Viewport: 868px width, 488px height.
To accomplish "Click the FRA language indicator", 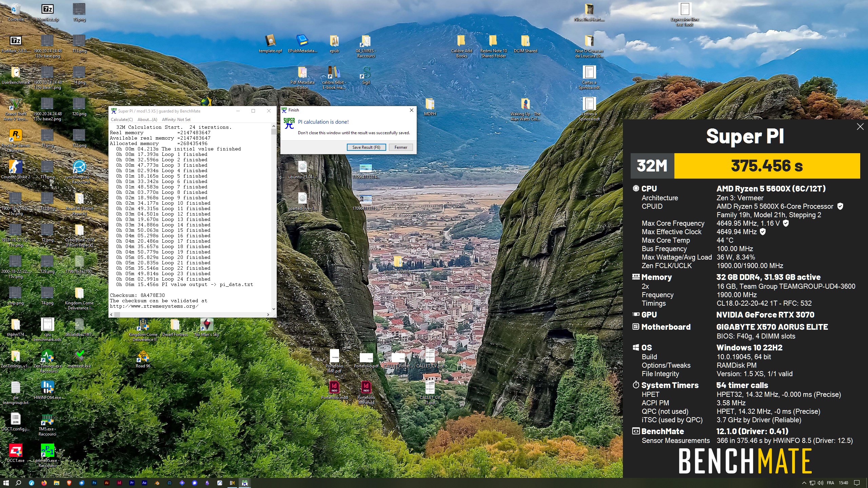I will tap(830, 483).
